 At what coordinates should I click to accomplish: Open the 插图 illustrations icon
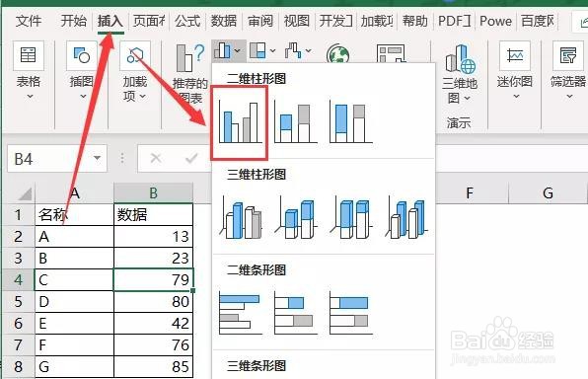pos(81,55)
